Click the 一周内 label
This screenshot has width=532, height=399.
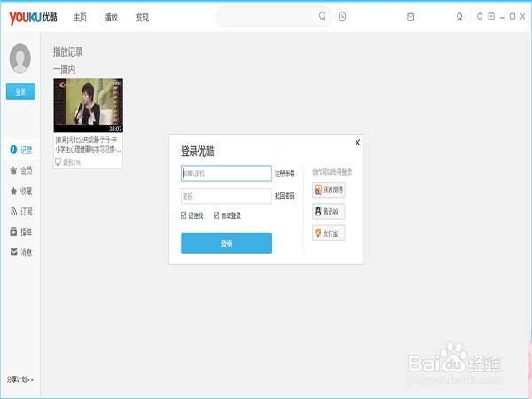pyautogui.click(x=64, y=69)
